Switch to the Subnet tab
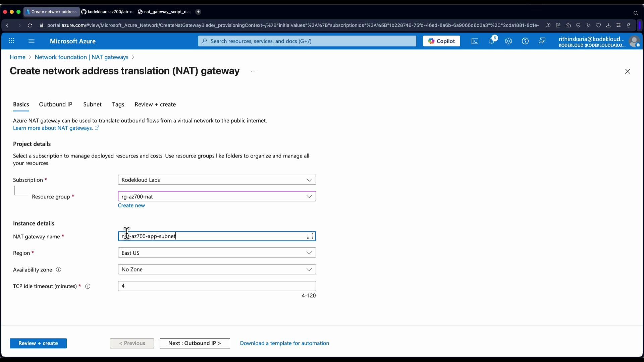 (x=92, y=105)
